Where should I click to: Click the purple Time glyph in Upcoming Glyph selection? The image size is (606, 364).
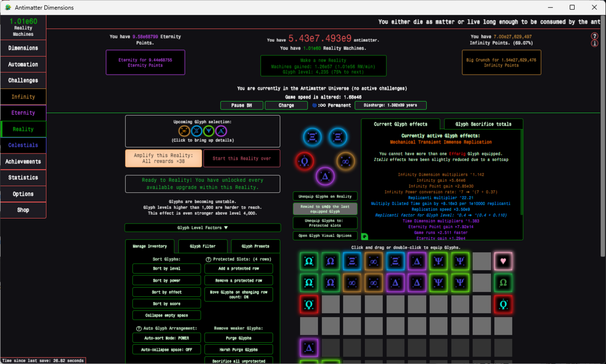point(221,131)
